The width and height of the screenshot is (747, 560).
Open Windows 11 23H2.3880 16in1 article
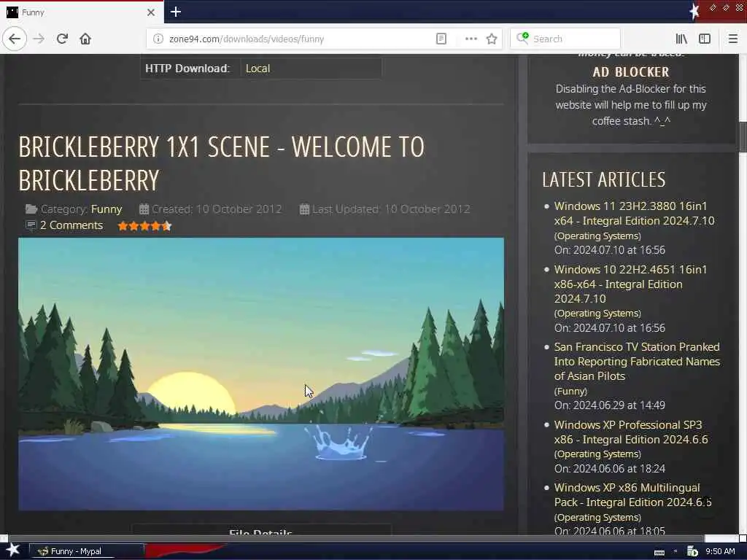point(634,214)
